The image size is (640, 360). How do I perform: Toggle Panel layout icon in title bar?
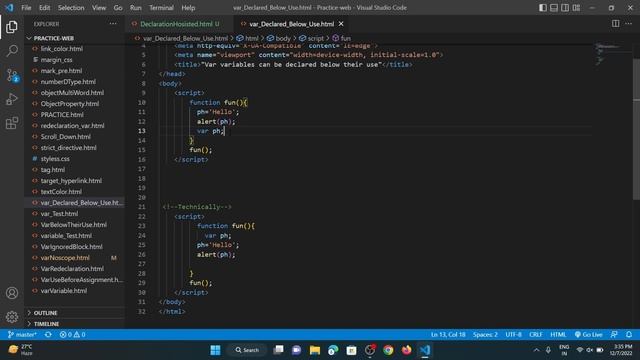click(554, 8)
